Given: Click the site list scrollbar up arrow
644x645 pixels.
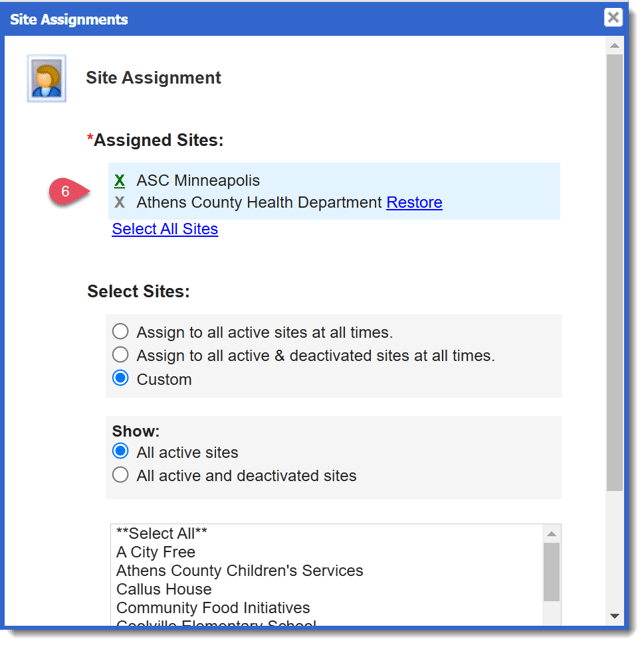Looking at the screenshot, I should click(x=551, y=534).
